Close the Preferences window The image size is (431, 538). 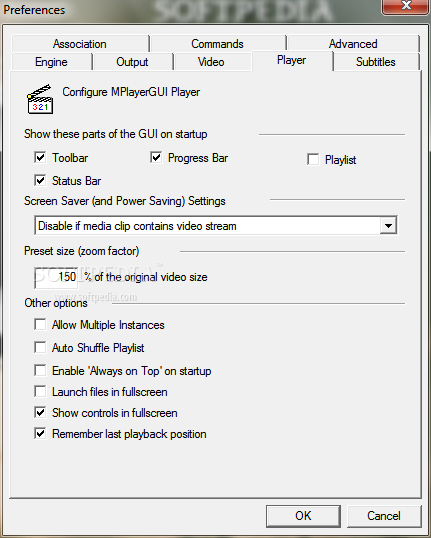406,6
